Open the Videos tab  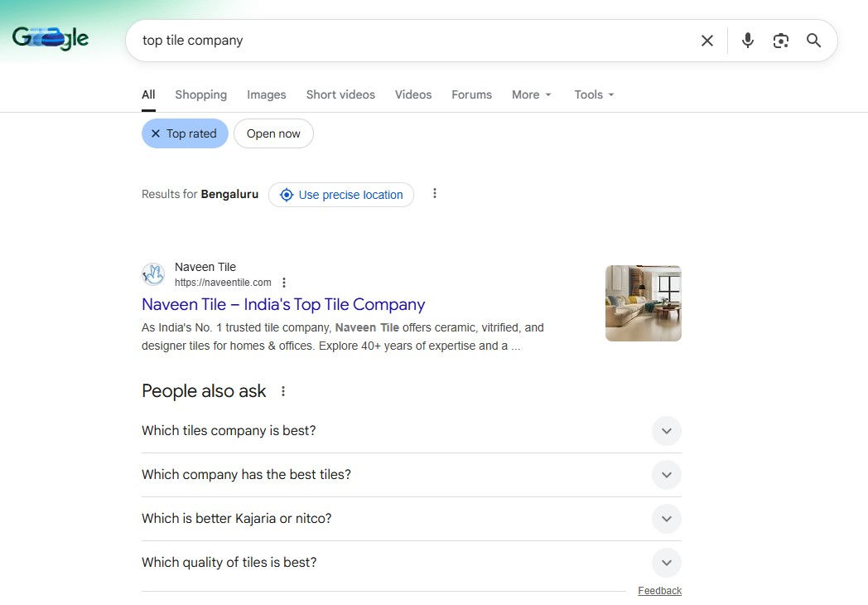click(413, 94)
